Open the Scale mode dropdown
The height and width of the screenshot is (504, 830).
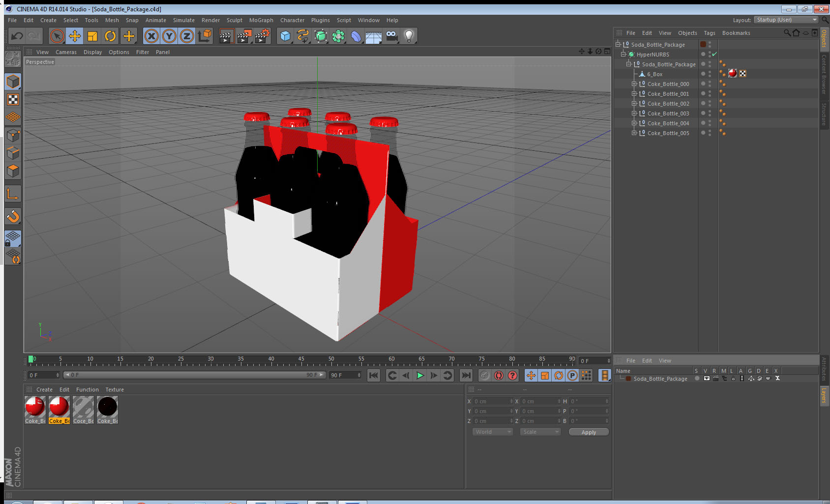pyautogui.click(x=540, y=432)
